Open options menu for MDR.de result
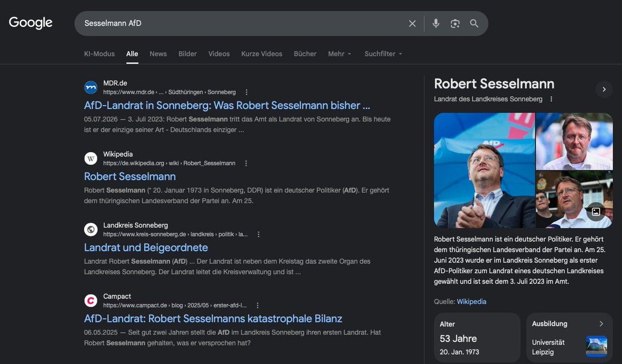The height and width of the screenshot is (364, 622). 247,92
